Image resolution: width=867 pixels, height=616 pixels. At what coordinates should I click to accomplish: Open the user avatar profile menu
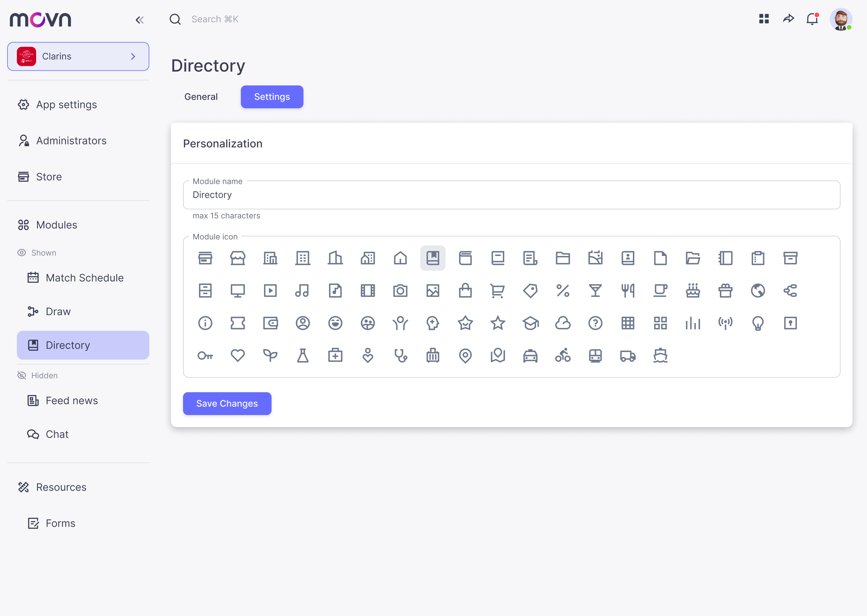pyautogui.click(x=841, y=19)
